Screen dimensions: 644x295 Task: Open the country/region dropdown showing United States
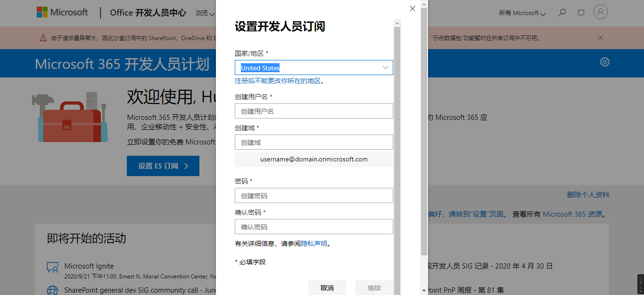click(314, 67)
